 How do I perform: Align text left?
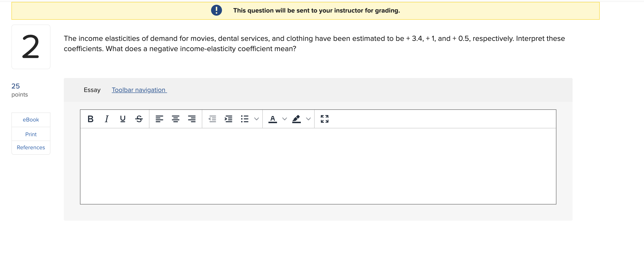(159, 119)
